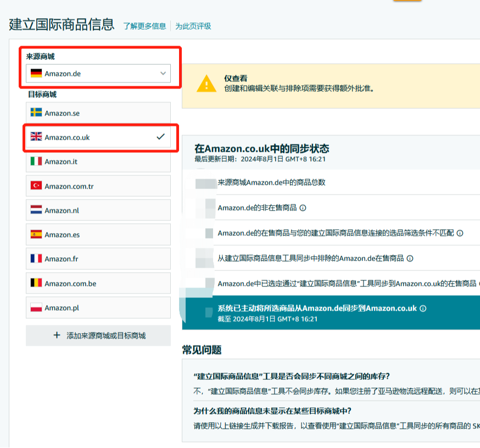Choose Amazon.fr target marketplace
Image resolution: width=480 pixels, height=448 pixels.
click(98, 259)
